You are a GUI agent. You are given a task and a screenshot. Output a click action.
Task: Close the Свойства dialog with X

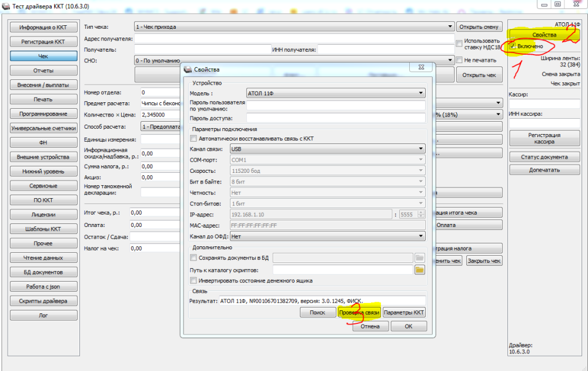coord(421,67)
